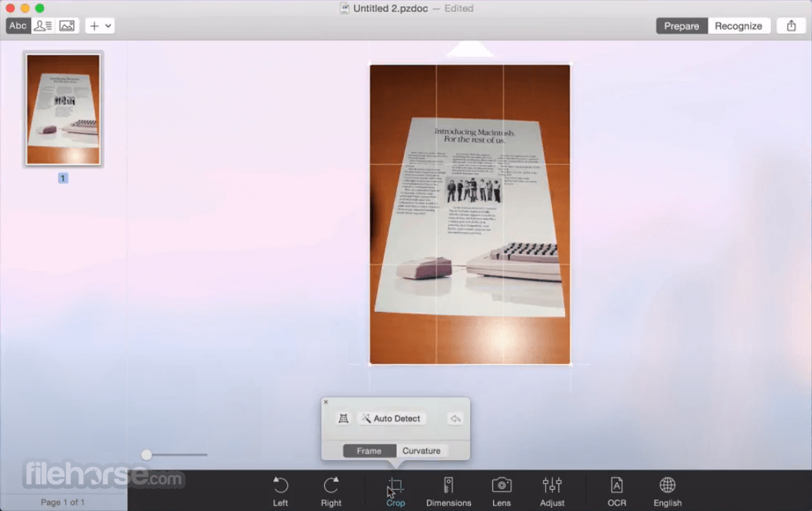Click the scanned page image in canvas
812x511 pixels.
tap(470, 214)
